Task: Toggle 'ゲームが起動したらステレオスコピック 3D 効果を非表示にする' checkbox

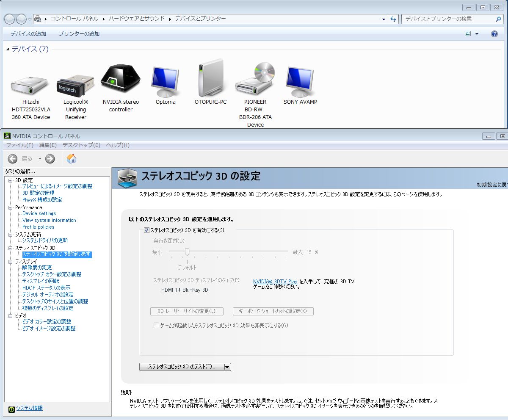Action: point(156,325)
